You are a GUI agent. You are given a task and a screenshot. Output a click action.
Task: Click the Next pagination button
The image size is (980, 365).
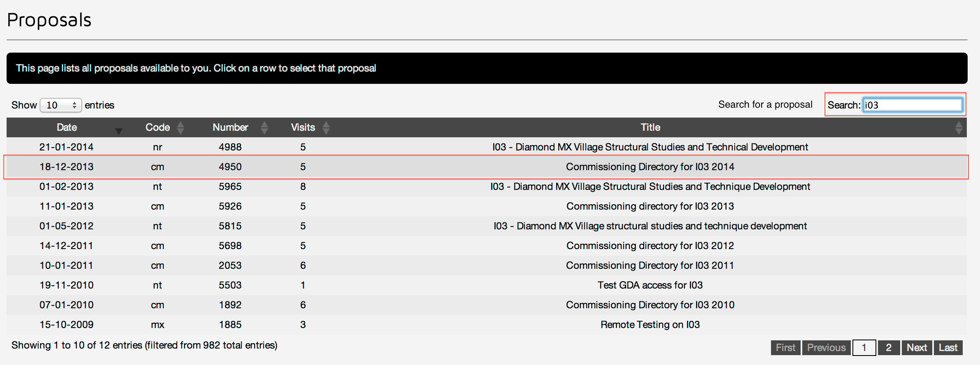click(x=917, y=347)
